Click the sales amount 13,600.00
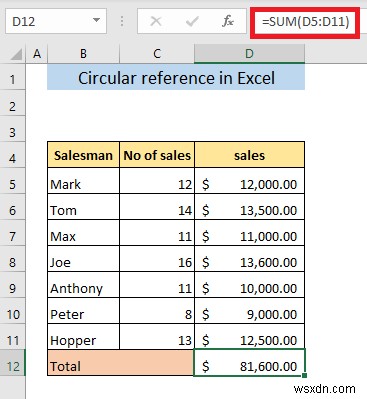 [249, 259]
